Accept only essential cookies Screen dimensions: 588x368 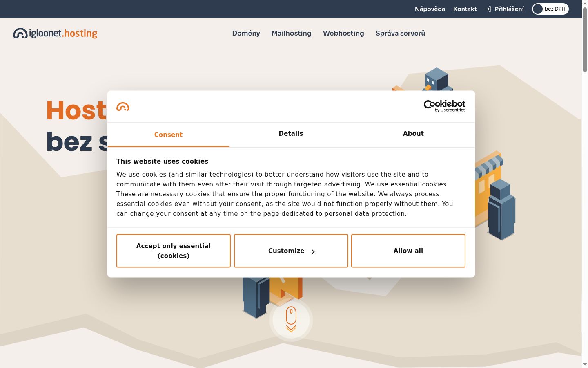click(x=174, y=251)
